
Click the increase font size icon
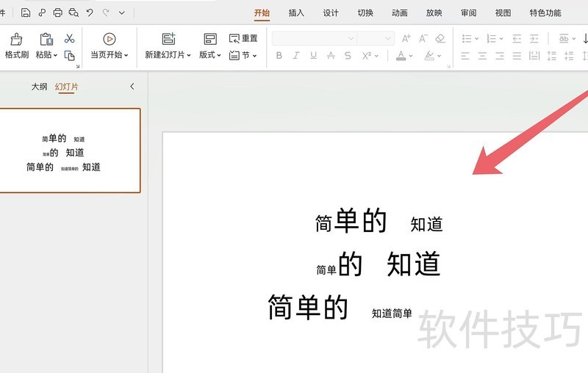click(x=406, y=38)
